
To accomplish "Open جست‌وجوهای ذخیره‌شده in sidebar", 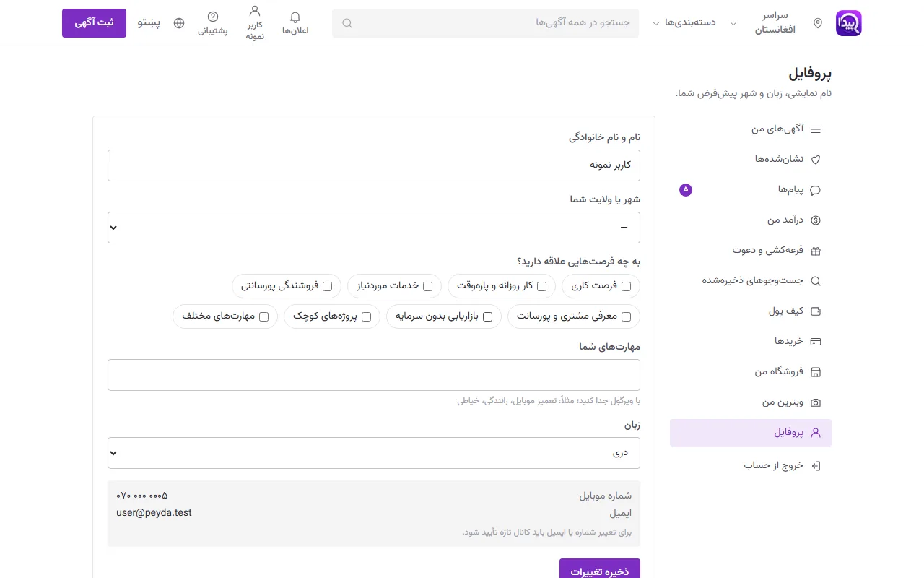I will click(751, 281).
